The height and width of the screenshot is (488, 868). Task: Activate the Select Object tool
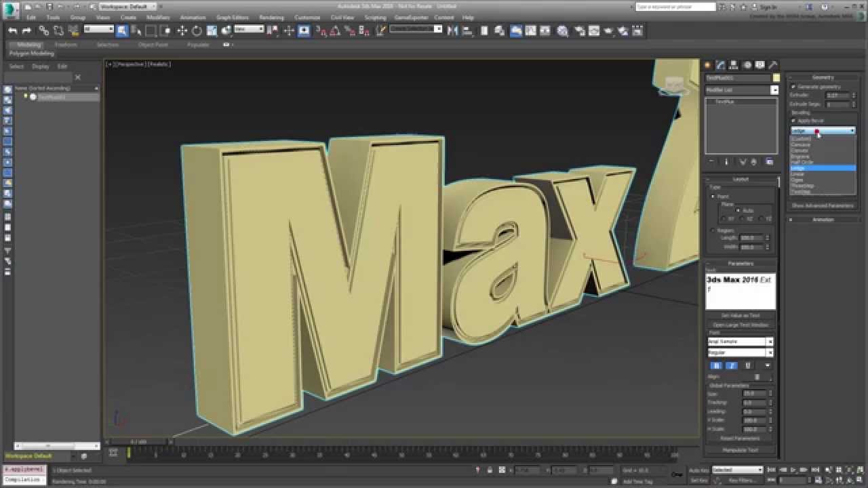click(x=122, y=30)
